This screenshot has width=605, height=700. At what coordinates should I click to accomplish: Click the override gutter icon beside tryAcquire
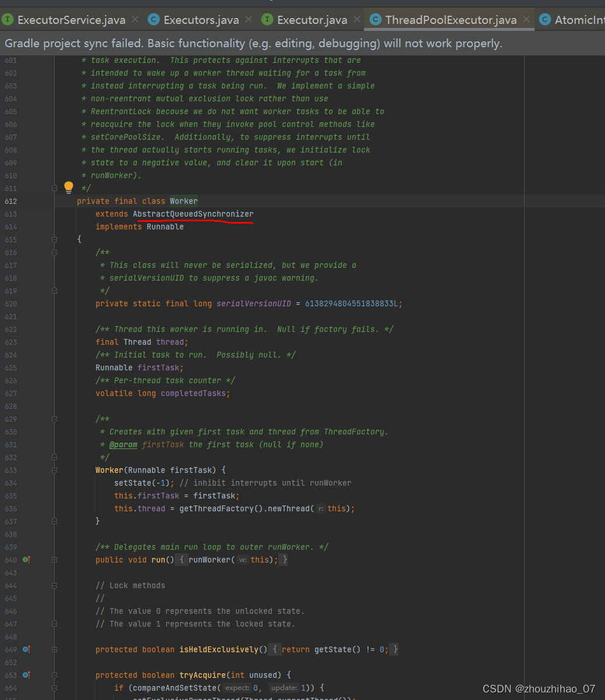click(26, 675)
